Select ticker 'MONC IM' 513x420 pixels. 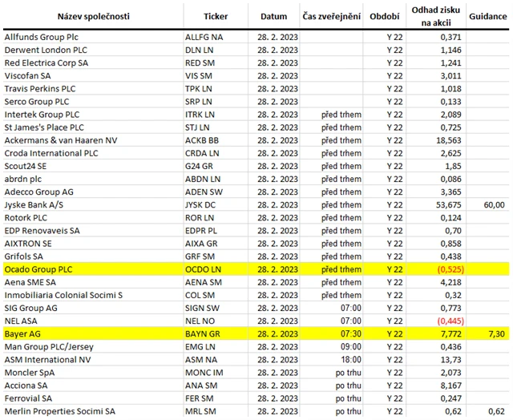tap(204, 373)
